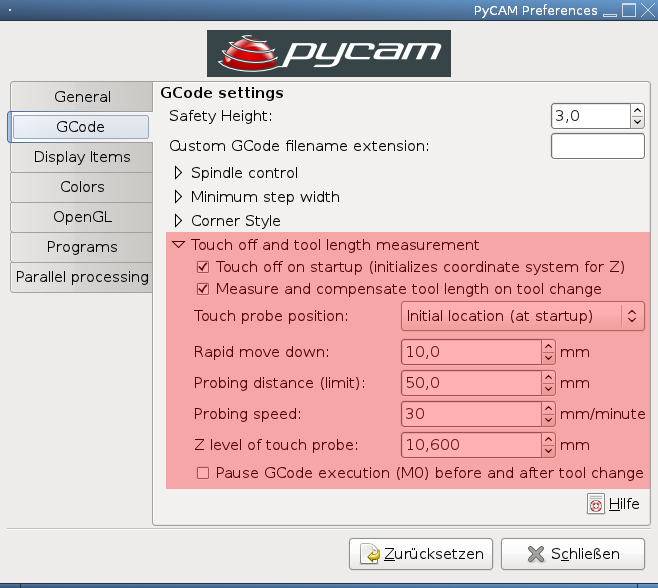This screenshot has height=588, width=658.
Task: Decrease Rapid move down value arrow
Action: point(548,358)
